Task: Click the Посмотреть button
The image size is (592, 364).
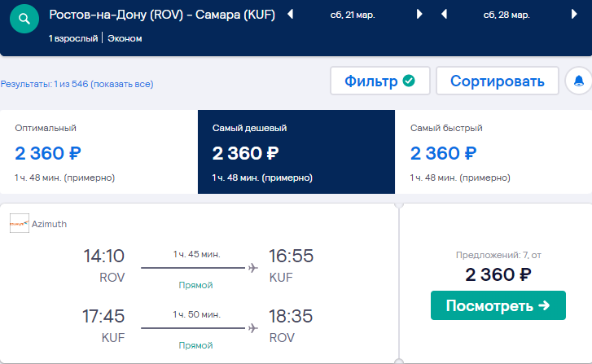Action: pos(498,305)
